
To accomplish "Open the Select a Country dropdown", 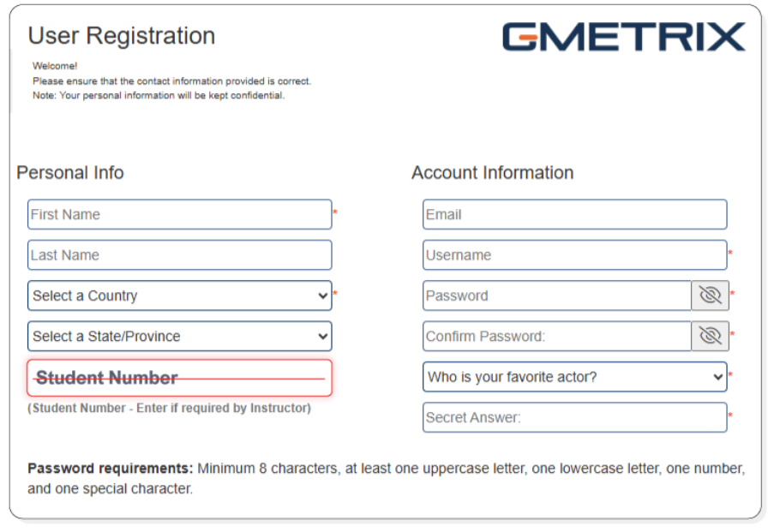I will pyautogui.click(x=178, y=295).
